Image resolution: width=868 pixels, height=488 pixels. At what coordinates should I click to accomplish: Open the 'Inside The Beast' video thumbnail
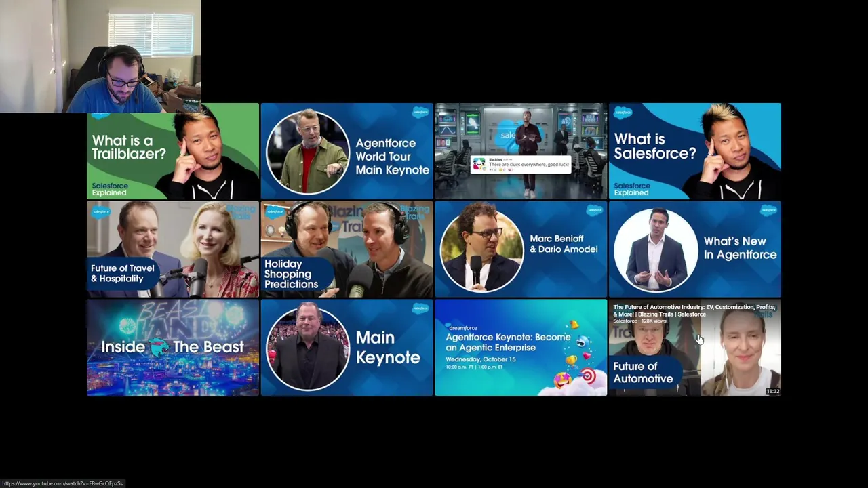click(173, 348)
